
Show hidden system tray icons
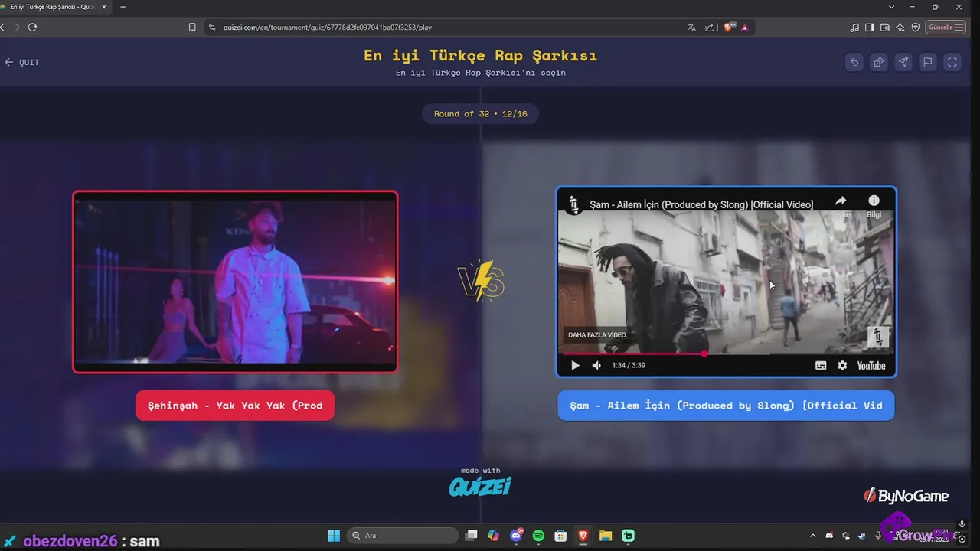pyautogui.click(x=813, y=536)
